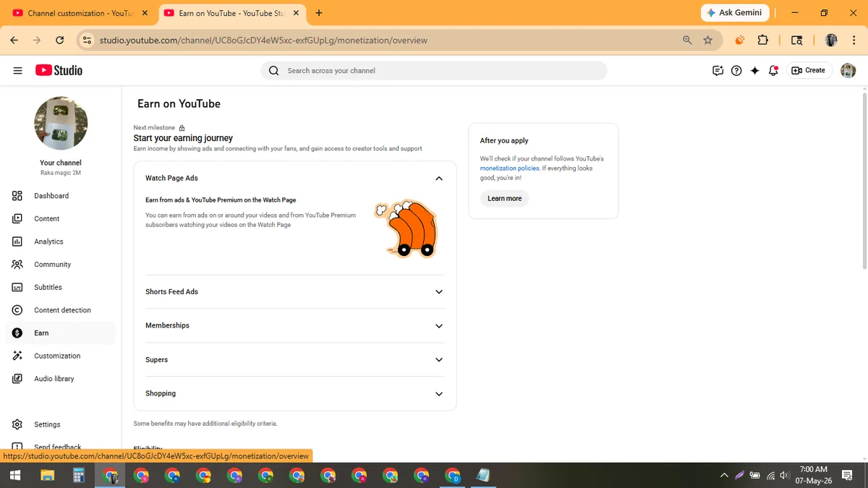Bookmark this page with the star icon
Screen dimensions: 868x488
click(708, 40)
